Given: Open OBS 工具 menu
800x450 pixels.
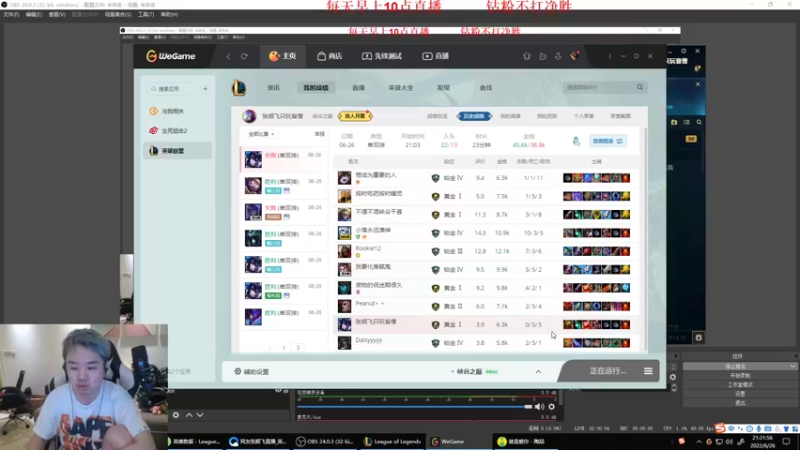Looking at the screenshot, I should click(146, 15).
